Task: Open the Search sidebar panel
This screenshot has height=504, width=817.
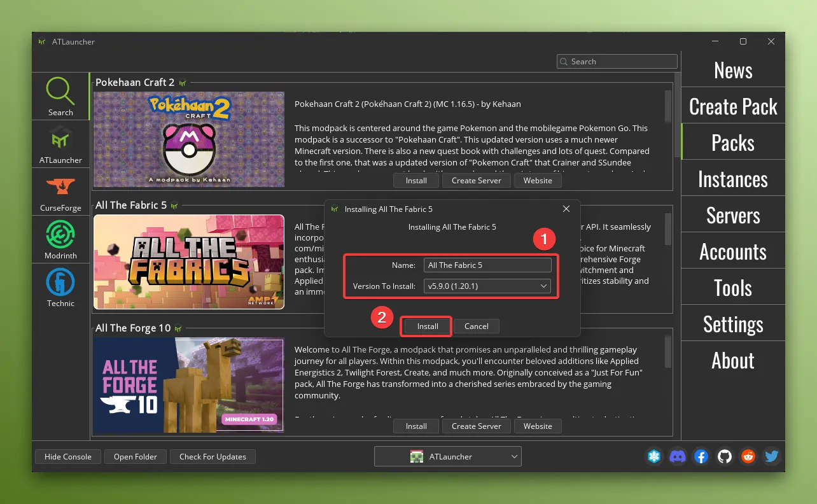Action: pos(60,95)
